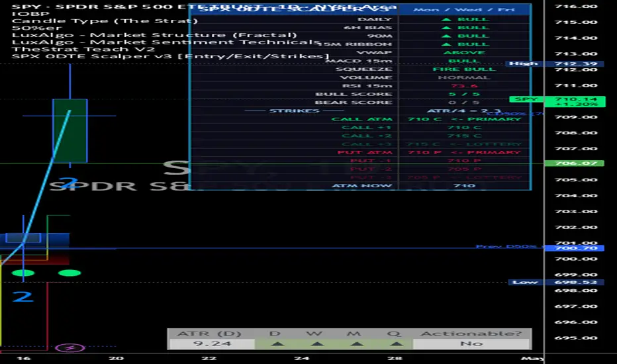This screenshot has width=617, height=364.
Task: Select LuxAlgo Market Structure (Fractal) legend
Action: (x=154, y=35)
